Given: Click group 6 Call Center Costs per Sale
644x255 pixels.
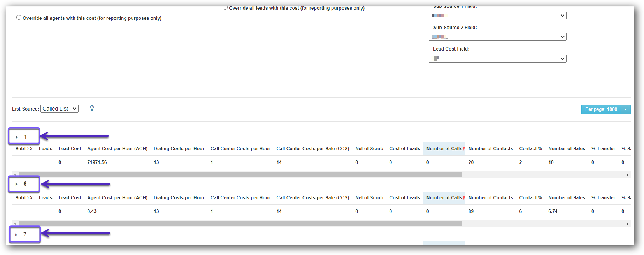Looking at the screenshot, I should click(313, 198).
